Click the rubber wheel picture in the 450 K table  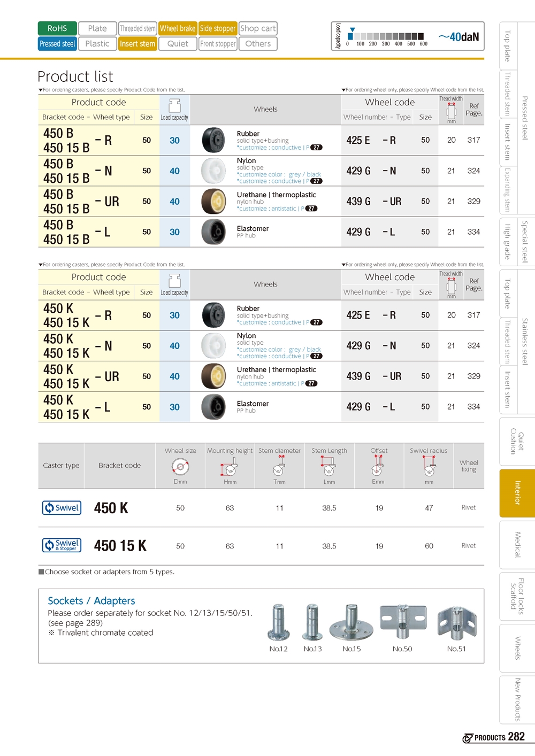[x=213, y=315]
